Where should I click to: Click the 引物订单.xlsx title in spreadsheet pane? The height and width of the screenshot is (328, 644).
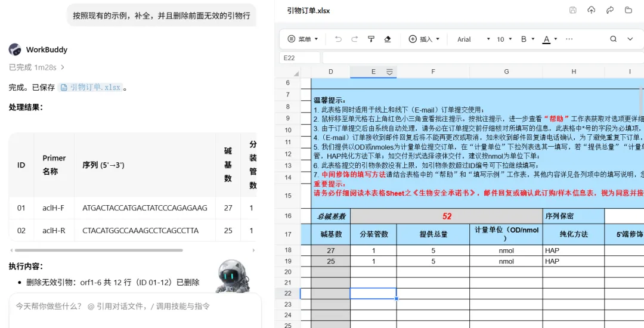point(308,11)
